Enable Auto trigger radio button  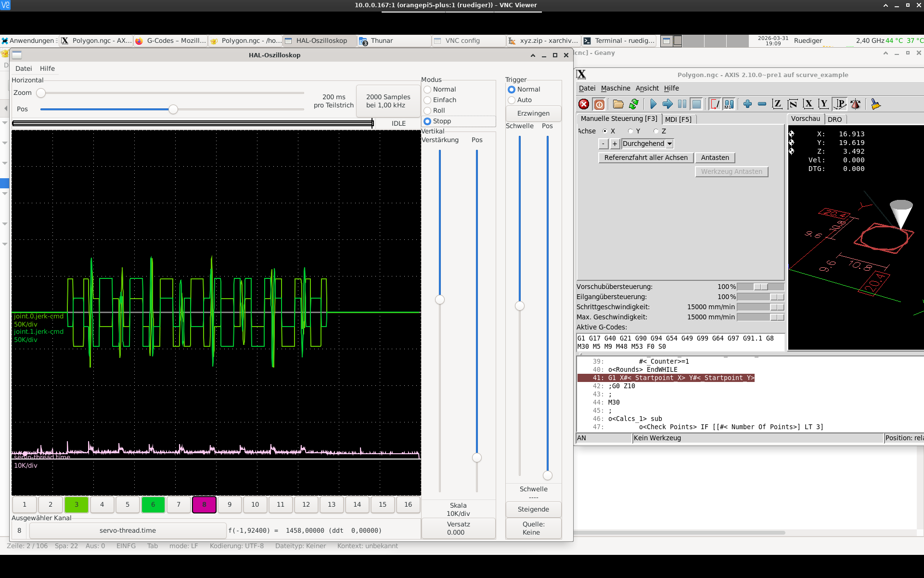pyautogui.click(x=512, y=100)
